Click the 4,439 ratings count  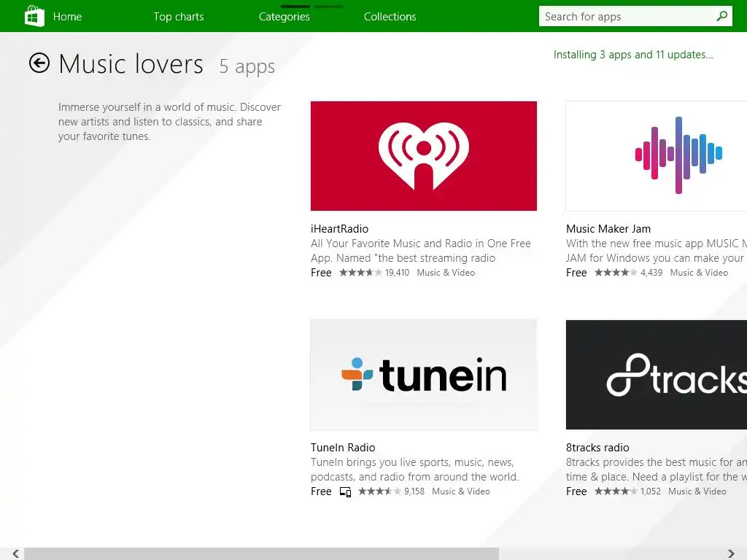[x=651, y=273]
